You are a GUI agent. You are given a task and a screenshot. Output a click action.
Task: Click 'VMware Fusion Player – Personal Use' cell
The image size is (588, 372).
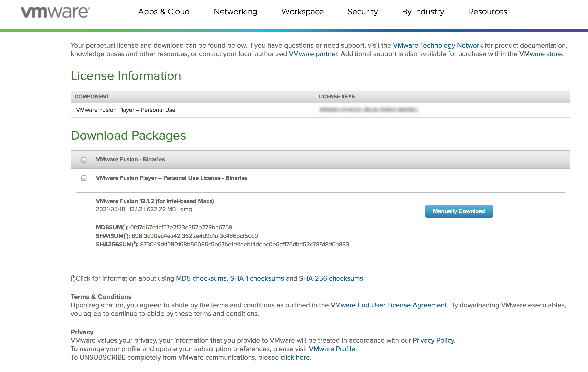coord(126,110)
